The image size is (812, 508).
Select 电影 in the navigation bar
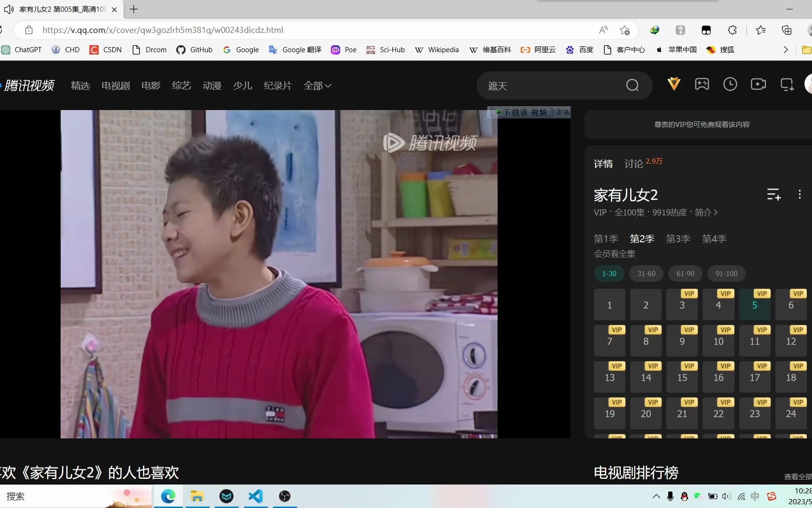coord(151,86)
